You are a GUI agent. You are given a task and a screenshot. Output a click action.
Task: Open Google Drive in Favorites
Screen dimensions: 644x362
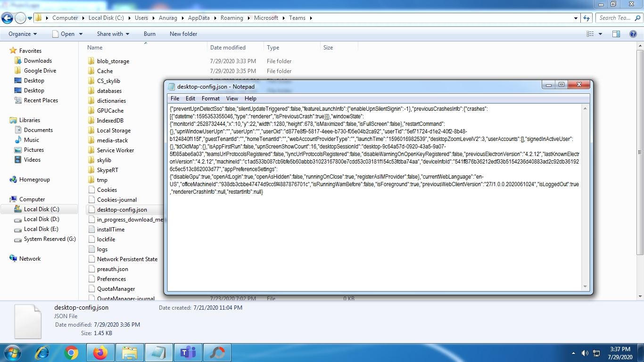(x=40, y=71)
